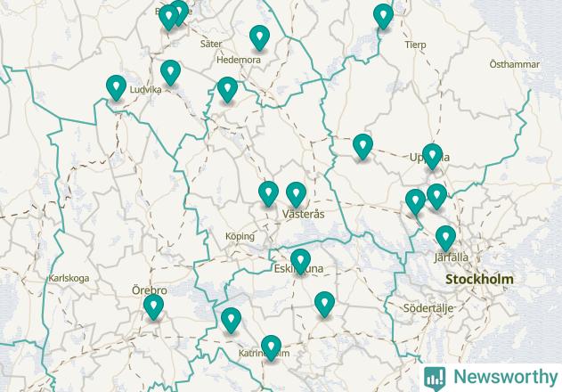Screen dimensions: 562x392
Task: Click the Östhammar place label
Action: click(x=514, y=64)
